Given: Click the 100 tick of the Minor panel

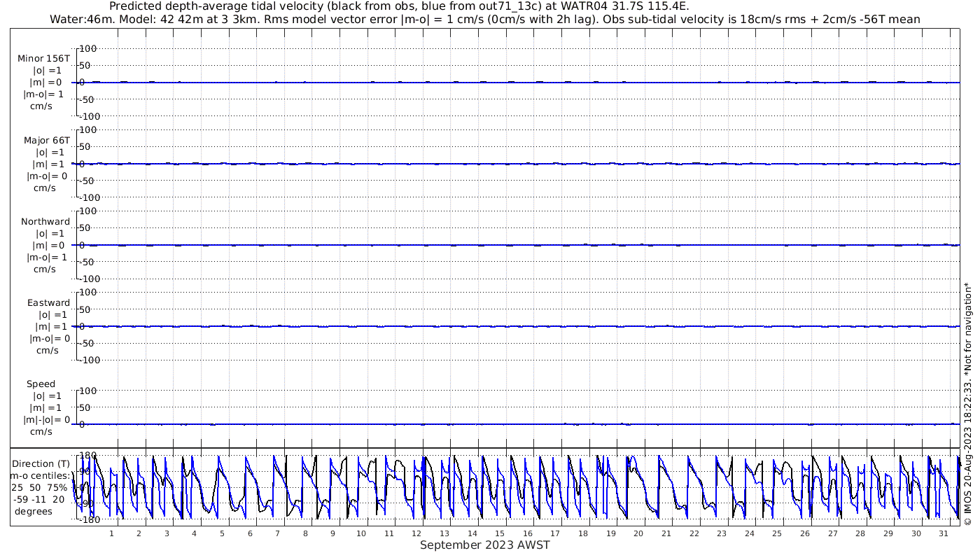Looking at the screenshot, I should [x=88, y=49].
